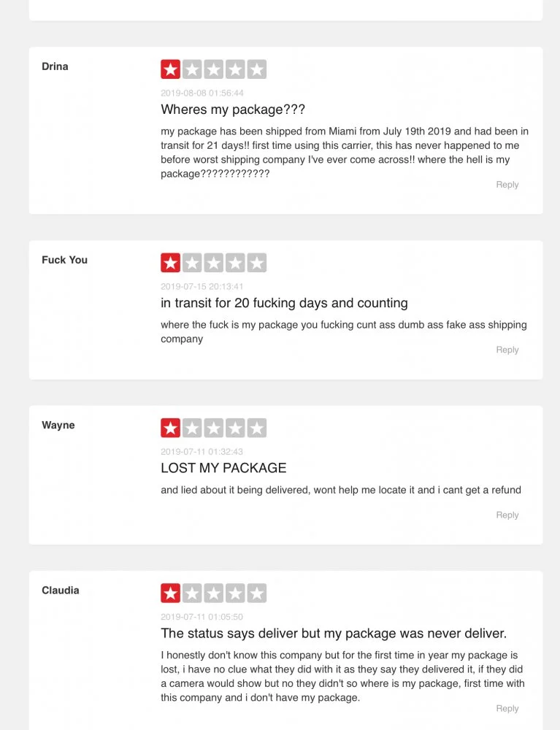Reply to Drina's review
Image resolution: width=560 pixels, height=730 pixels.
point(507,185)
